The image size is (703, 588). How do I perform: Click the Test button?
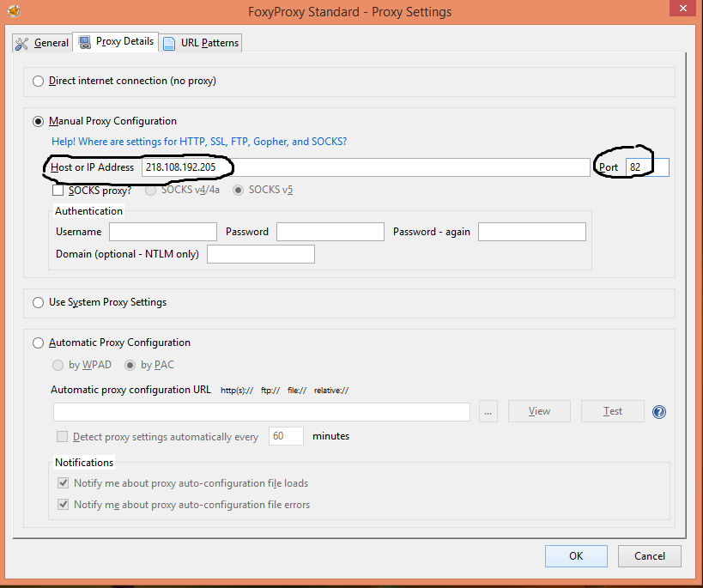[612, 411]
